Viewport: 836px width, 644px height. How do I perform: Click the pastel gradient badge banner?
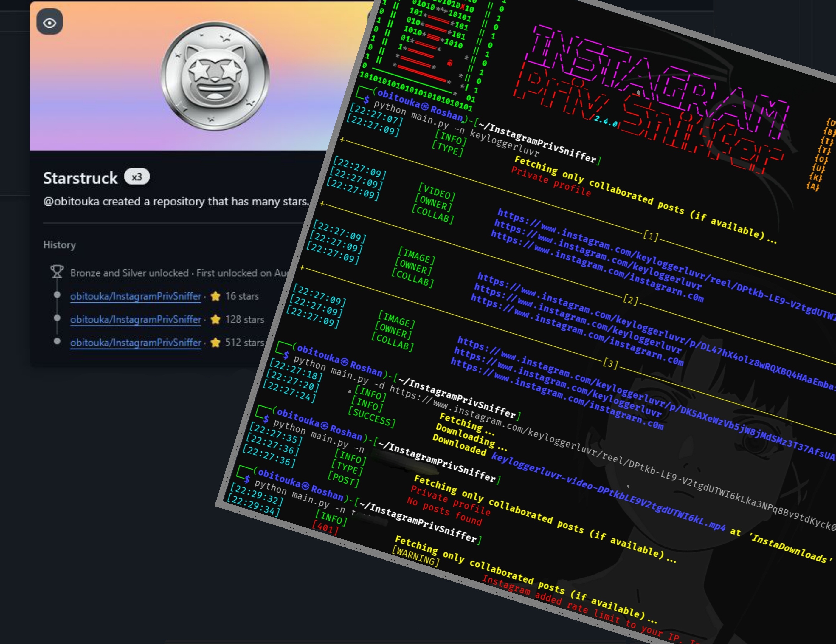click(x=96, y=96)
